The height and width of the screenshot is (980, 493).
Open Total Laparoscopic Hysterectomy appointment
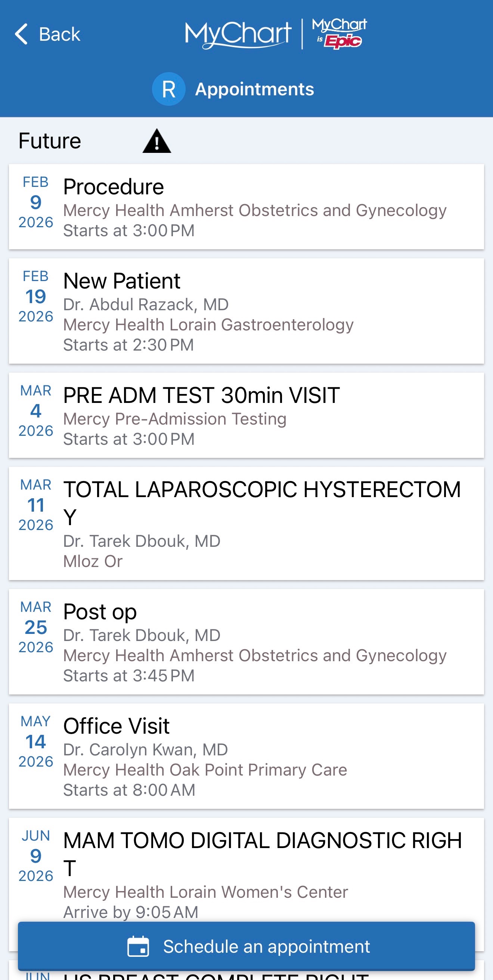246,524
